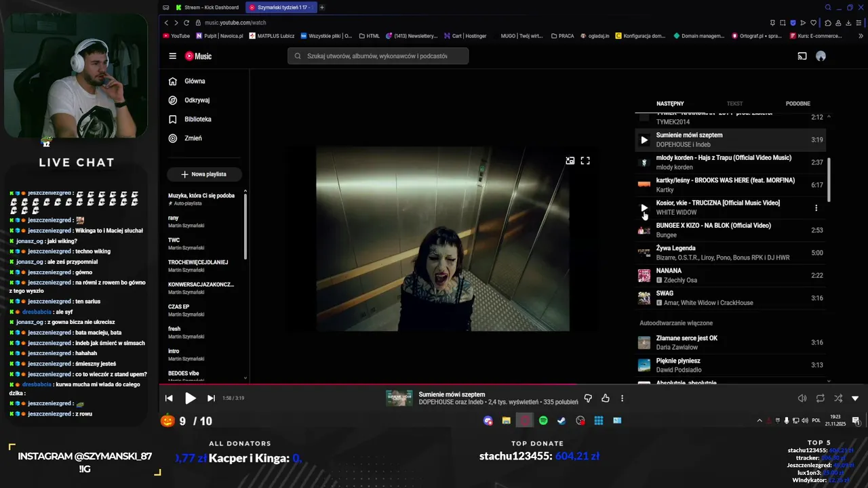The image size is (868, 488).
Task: Click the Nowa playlista button
Action: tap(204, 174)
